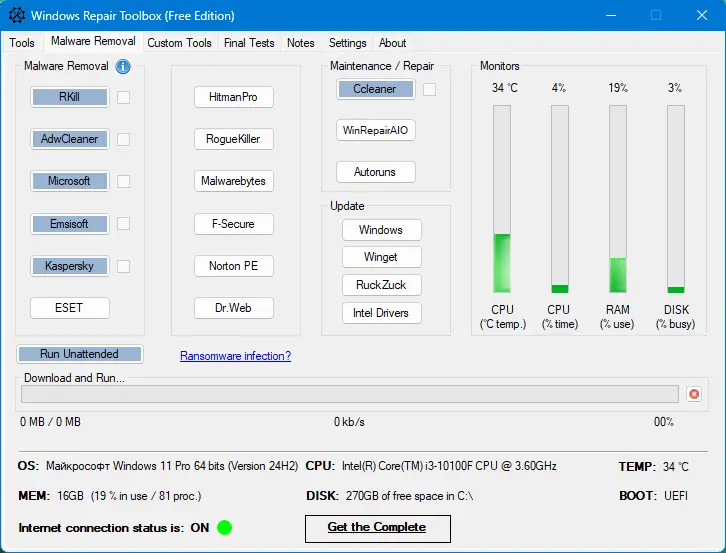Click the Windows update button

(382, 230)
